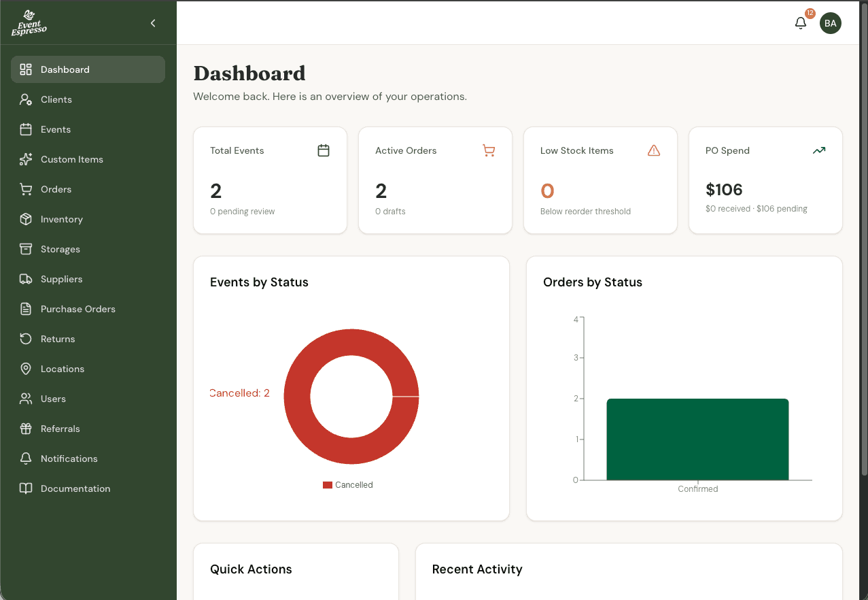This screenshot has width=868, height=600.
Task: Click the $106 PO Spend value
Action: tap(724, 190)
